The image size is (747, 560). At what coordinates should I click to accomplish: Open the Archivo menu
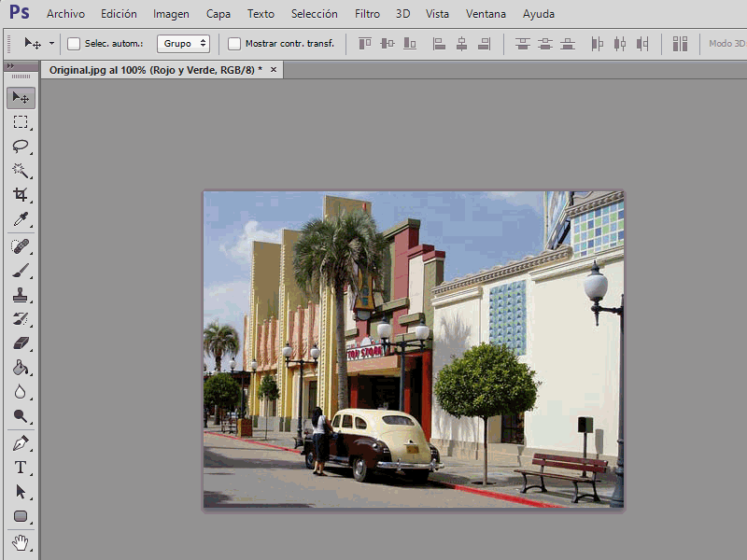[65, 14]
